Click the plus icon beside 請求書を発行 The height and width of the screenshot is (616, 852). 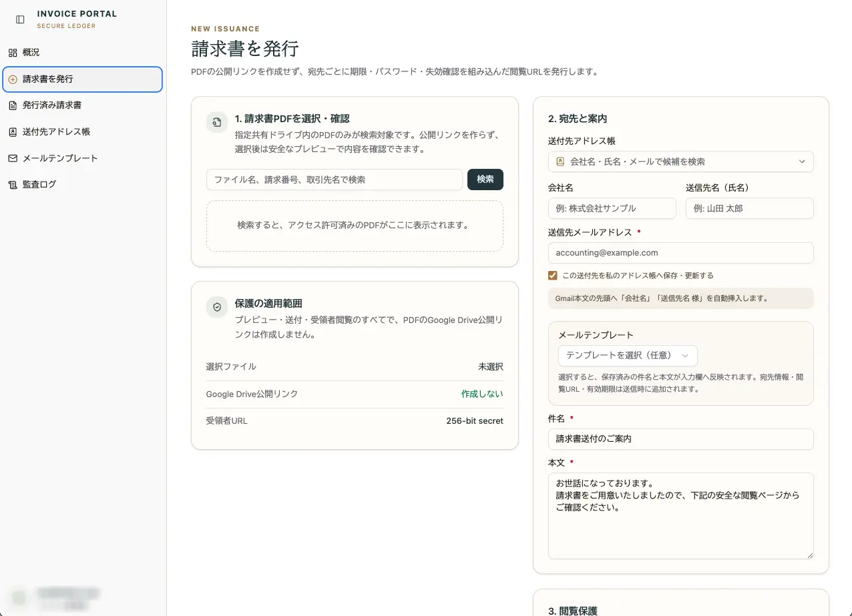click(13, 79)
